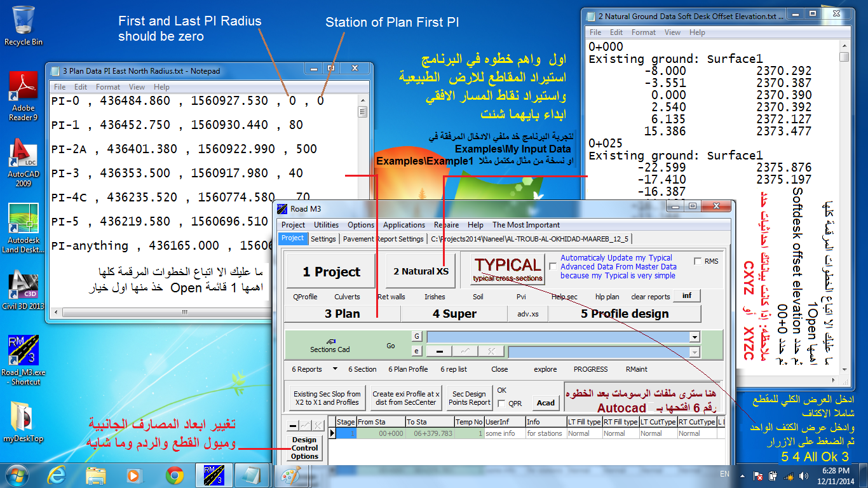Launch Adobe Reader 9 from desktop
The height and width of the screenshot is (488, 868).
[23, 96]
